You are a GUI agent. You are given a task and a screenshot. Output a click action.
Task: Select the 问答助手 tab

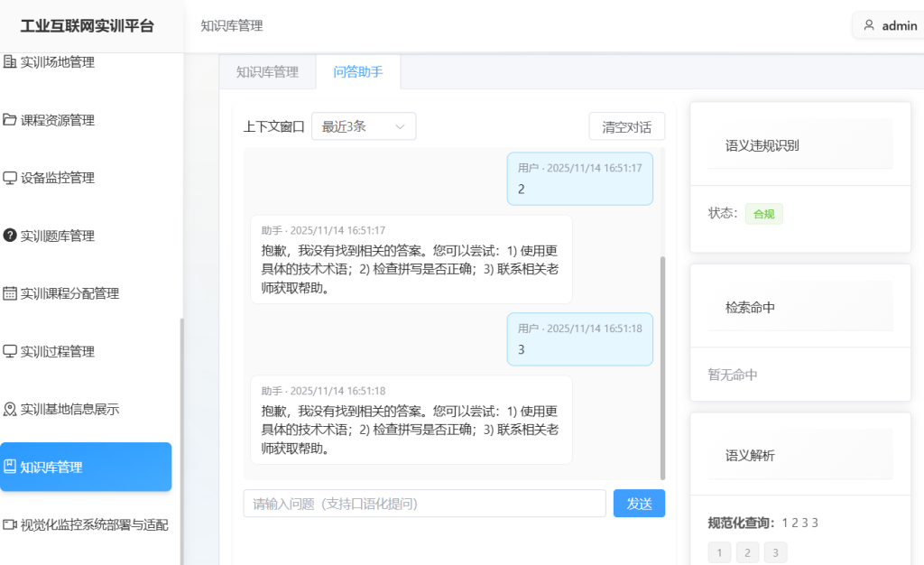[358, 72]
